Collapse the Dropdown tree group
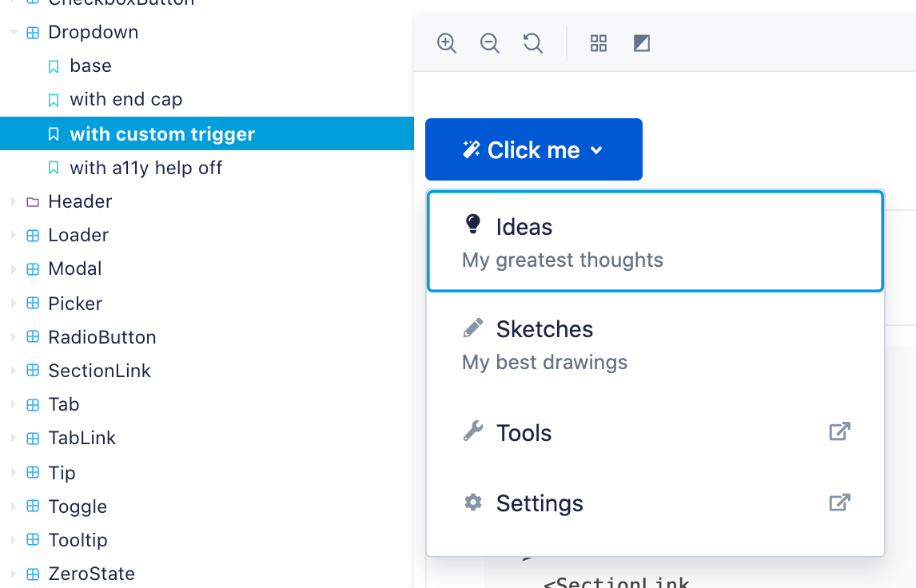Screen dimensions: 916x588 click(x=14, y=33)
